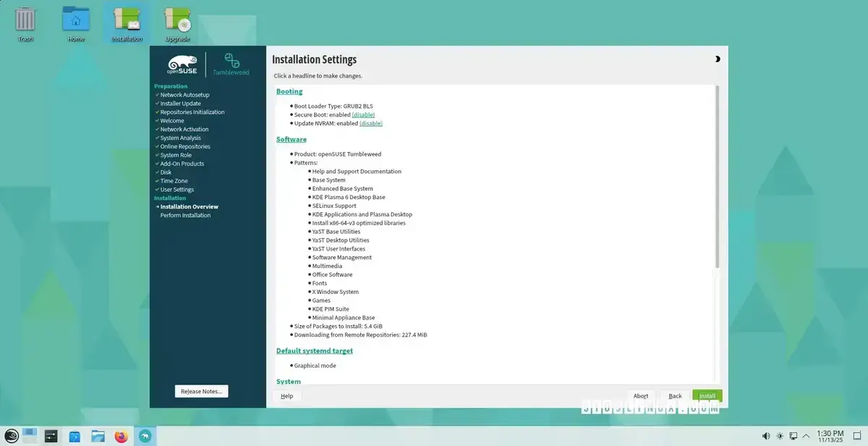
Task: Click 'KDE PIM Suite' pattern entry
Action: pos(331,309)
